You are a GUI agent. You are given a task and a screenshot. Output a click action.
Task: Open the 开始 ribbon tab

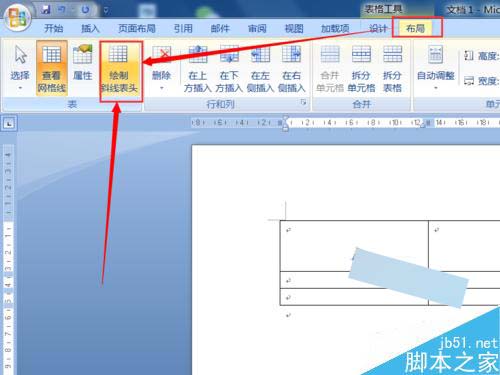point(54,29)
